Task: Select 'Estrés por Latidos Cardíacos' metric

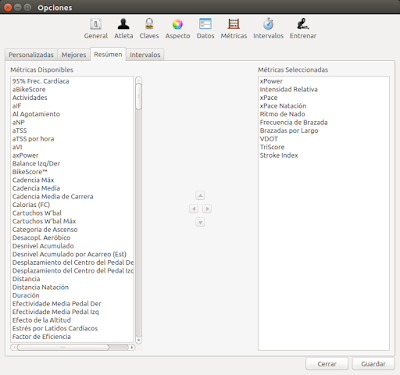Action: pos(72,328)
